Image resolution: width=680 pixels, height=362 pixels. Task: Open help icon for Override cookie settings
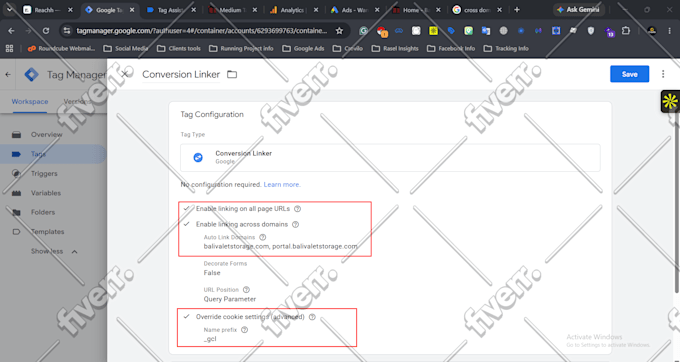click(x=312, y=317)
